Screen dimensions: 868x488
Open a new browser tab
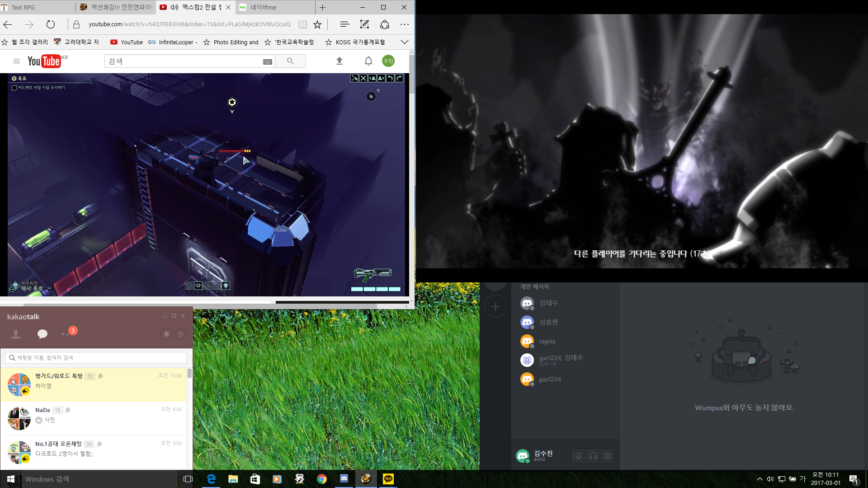tap(322, 7)
